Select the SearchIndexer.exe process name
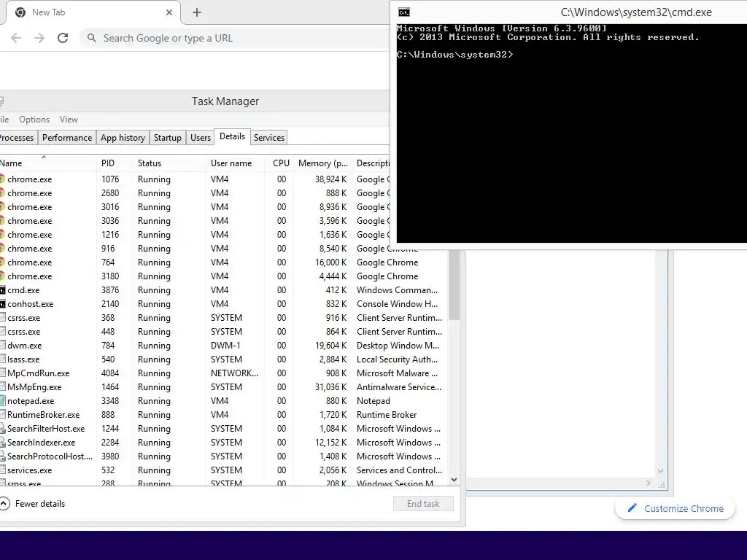747x560 pixels. point(41,443)
